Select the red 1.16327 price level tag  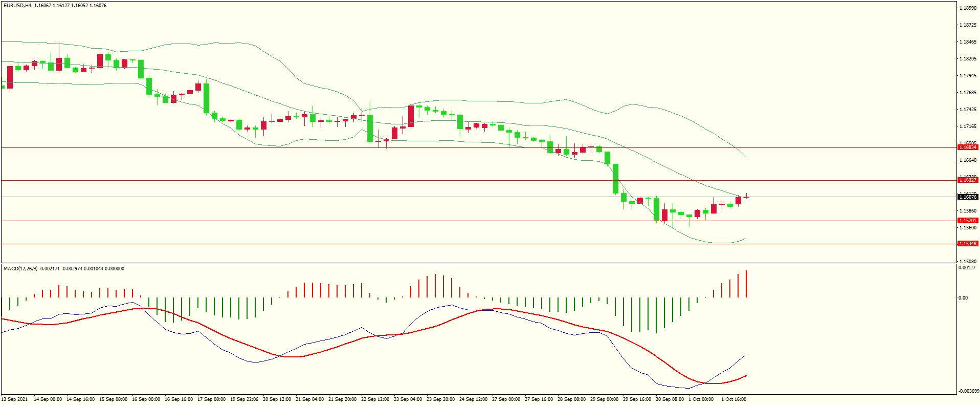pos(968,180)
